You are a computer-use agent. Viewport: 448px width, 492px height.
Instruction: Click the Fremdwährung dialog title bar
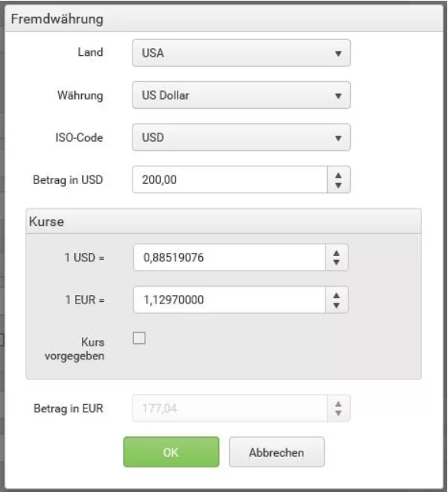pos(224,19)
